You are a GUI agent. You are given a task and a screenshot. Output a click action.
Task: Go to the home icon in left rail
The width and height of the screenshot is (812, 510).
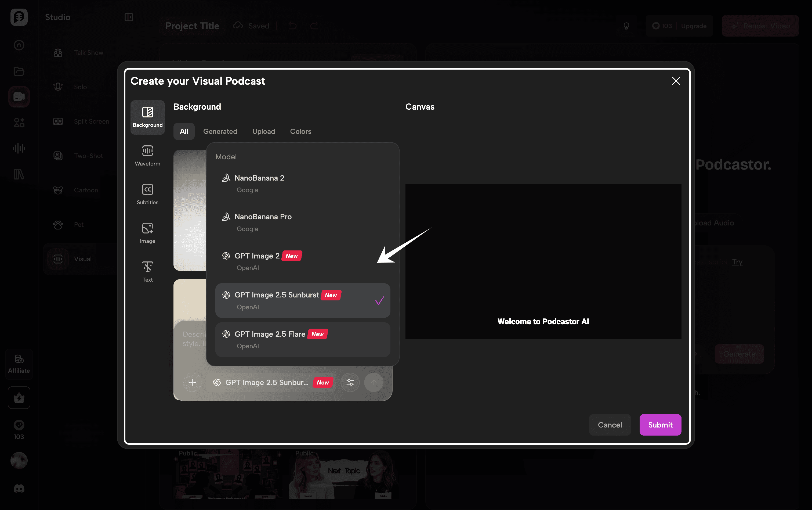point(19,45)
